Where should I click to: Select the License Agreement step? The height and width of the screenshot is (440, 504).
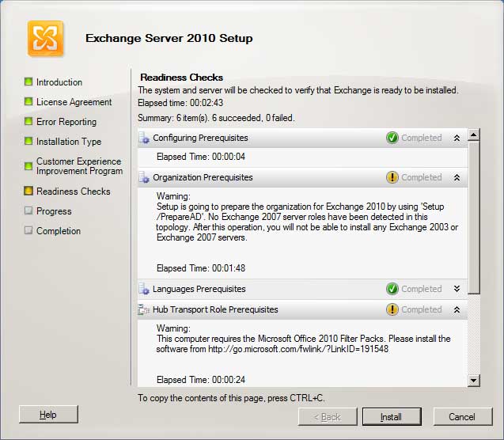point(74,102)
